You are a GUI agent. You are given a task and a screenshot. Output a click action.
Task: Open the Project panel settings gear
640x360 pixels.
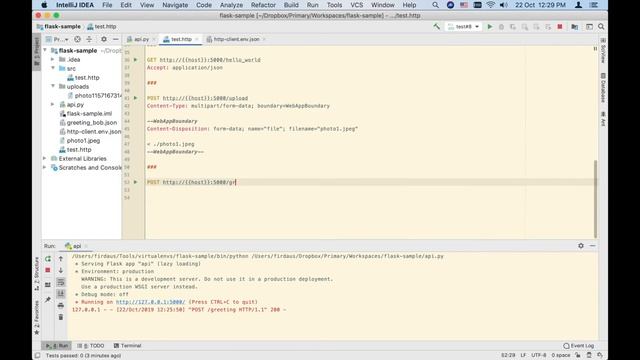pos(104,39)
